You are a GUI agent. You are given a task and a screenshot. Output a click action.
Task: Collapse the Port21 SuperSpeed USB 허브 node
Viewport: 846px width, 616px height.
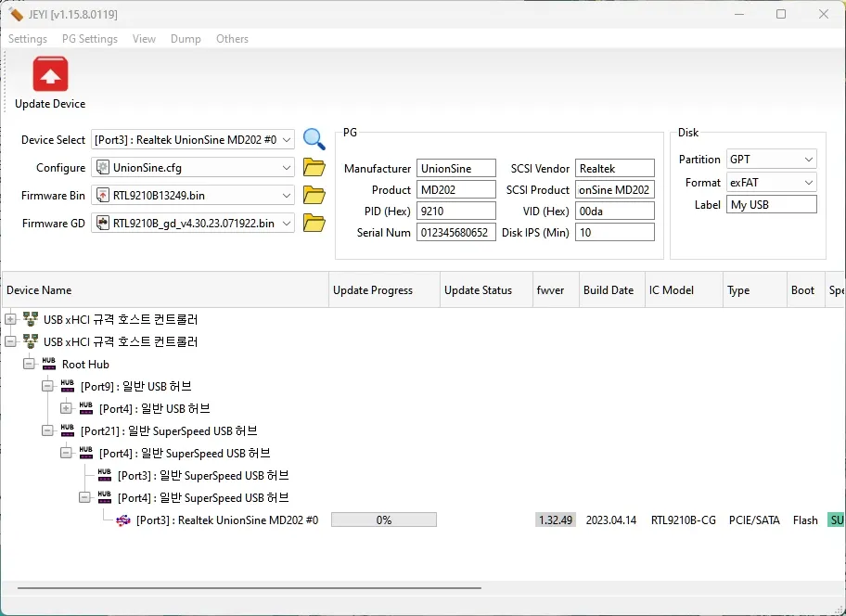pos(47,430)
